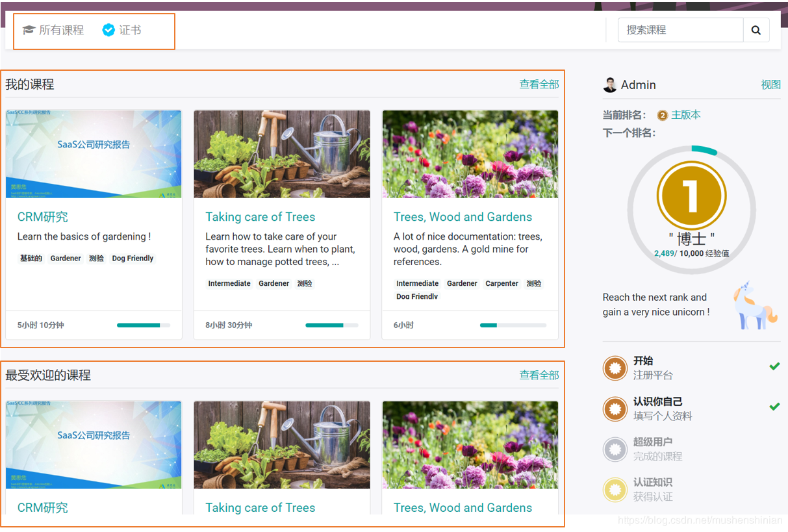Click the CRM研究 course progress bar
This screenshot has width=788, height=532.
[x=144, y=325]
